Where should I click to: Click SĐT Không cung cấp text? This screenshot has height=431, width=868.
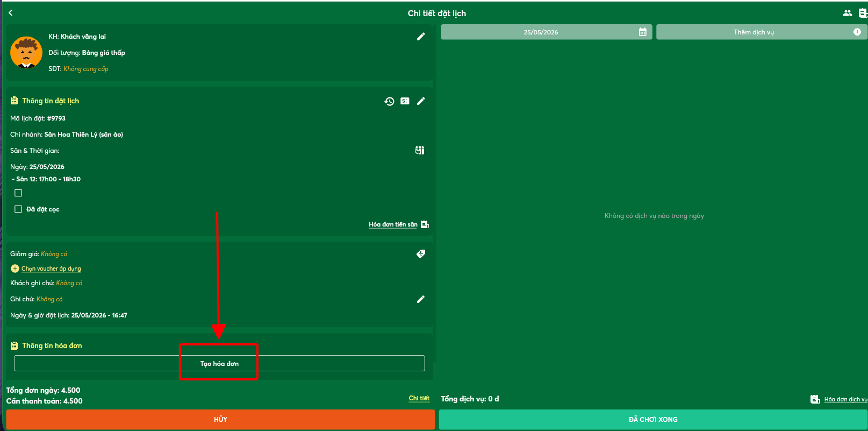pos(78,69)
